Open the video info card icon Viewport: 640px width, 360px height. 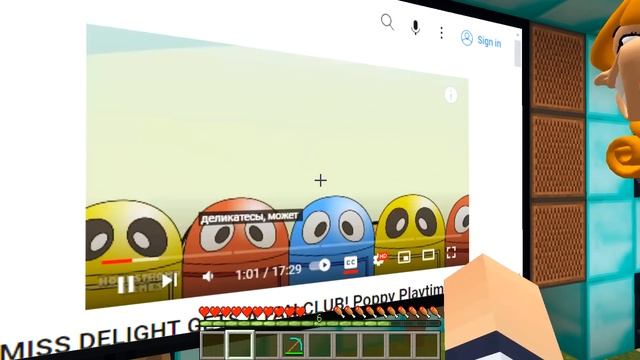(x=451, y=96)
